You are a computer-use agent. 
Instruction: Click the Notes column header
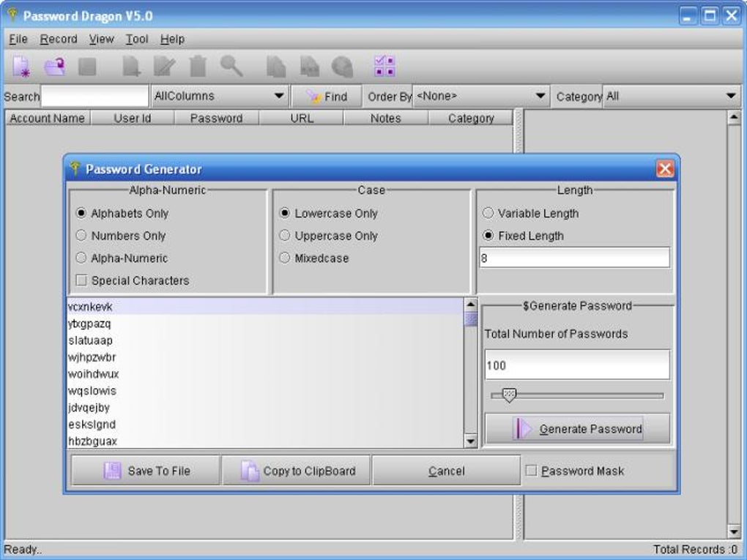click(x=386, y=118)
